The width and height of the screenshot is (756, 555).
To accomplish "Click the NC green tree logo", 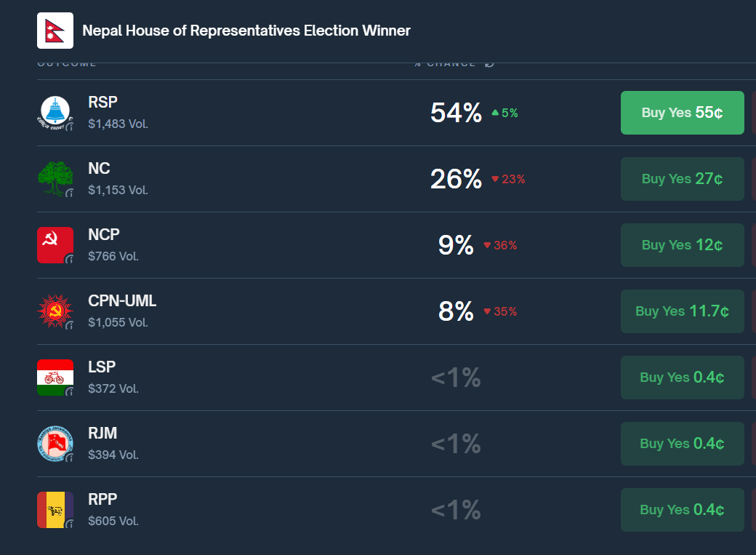I will (x=55, y=179).
